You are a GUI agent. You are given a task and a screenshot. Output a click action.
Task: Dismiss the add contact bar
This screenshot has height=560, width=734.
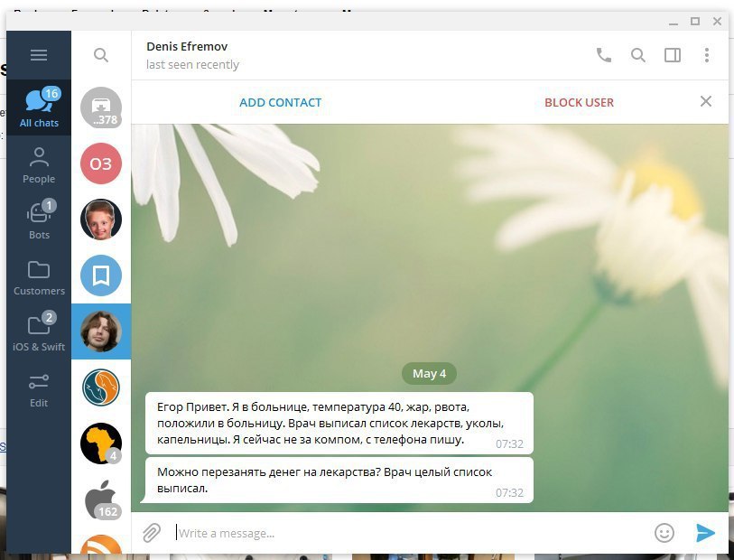(x=706, y=101)
